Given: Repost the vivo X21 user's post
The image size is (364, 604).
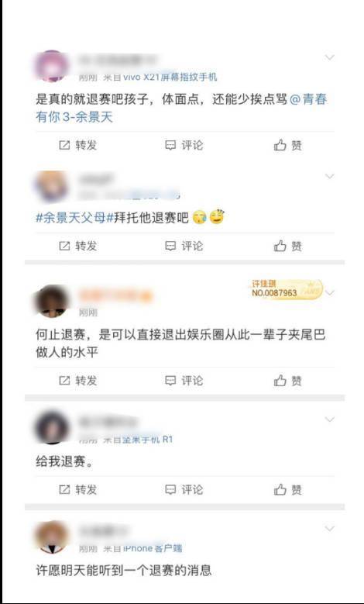Looking at the screenshot, I should [x=77, y=145].
